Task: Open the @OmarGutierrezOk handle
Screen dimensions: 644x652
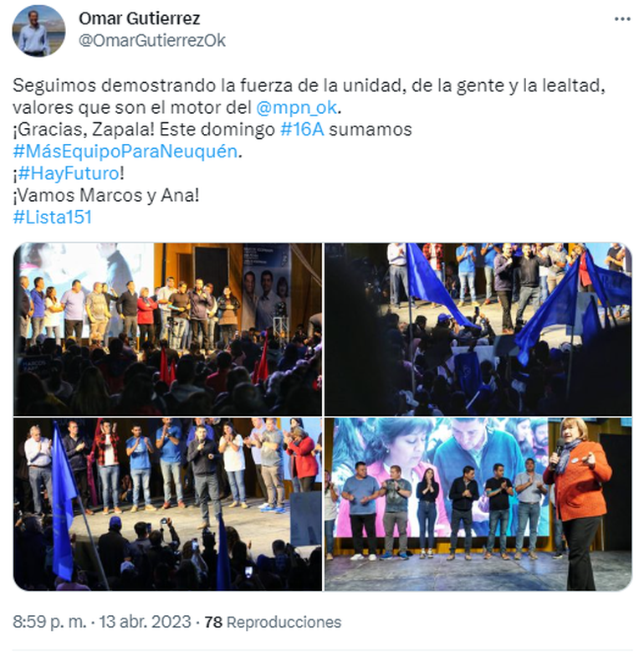Action: [x=152, y=40]
